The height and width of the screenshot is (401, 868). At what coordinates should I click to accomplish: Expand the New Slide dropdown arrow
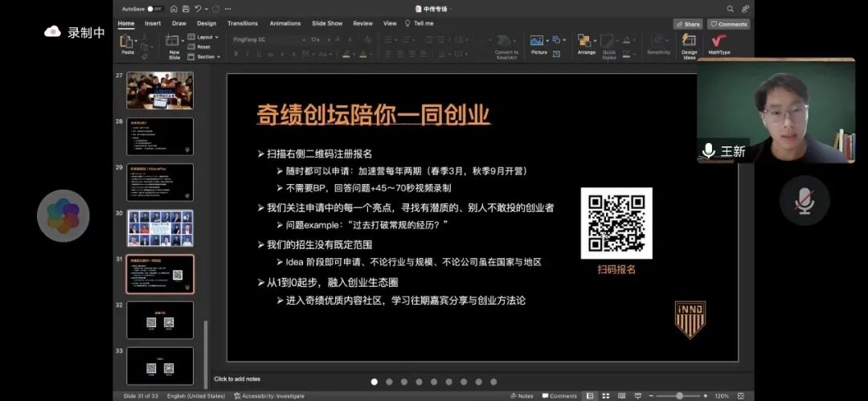tap(182, 40)
